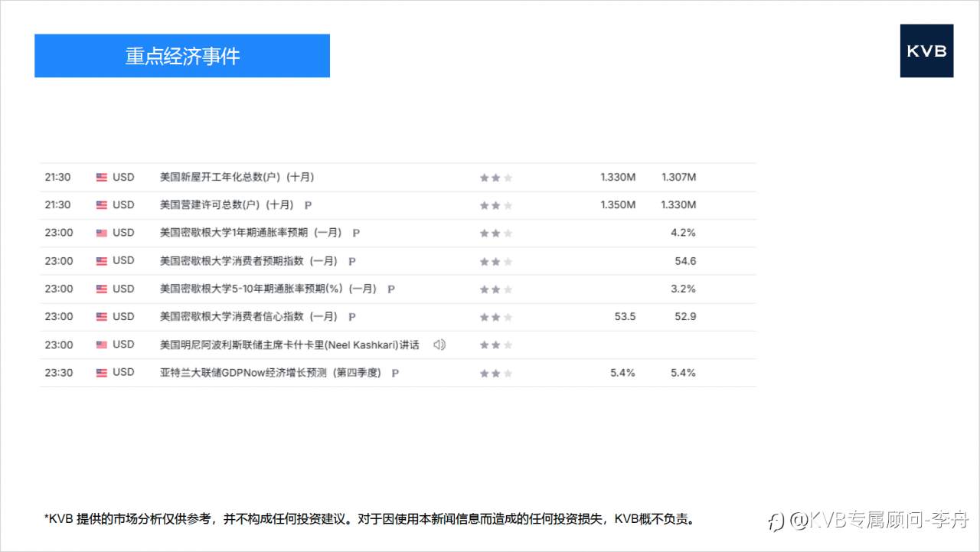980x552 pixels.
Task: Click the star rating for the Kashkari speech event
Action: coord(495,345)
